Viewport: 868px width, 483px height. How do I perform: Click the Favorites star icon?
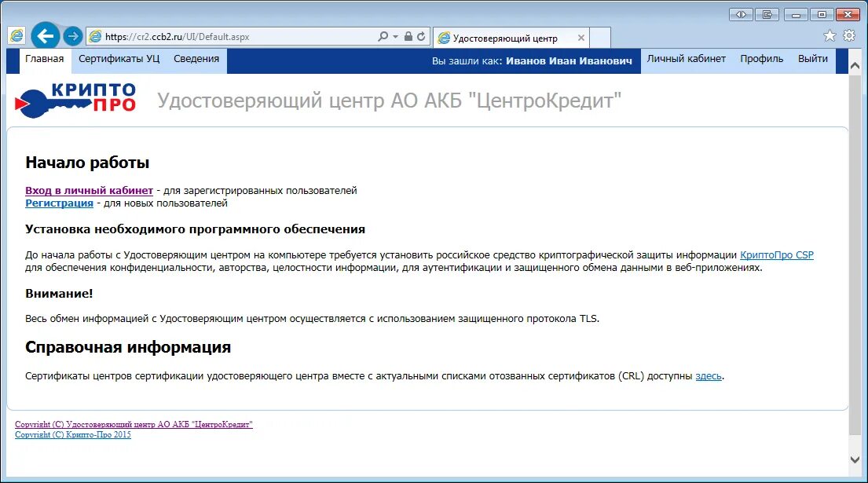[x=830, y=36]
